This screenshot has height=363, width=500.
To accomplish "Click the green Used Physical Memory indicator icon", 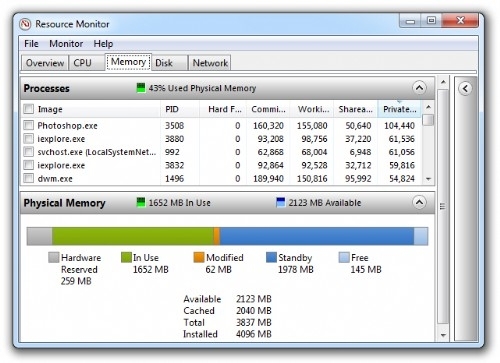I will (x=141, y=88).
